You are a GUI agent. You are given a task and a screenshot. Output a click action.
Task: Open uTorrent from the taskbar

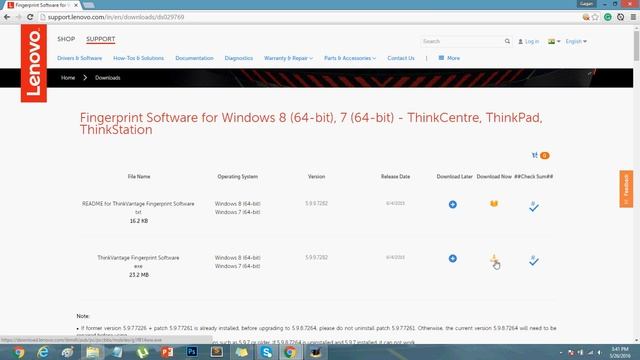click(142, 352)
